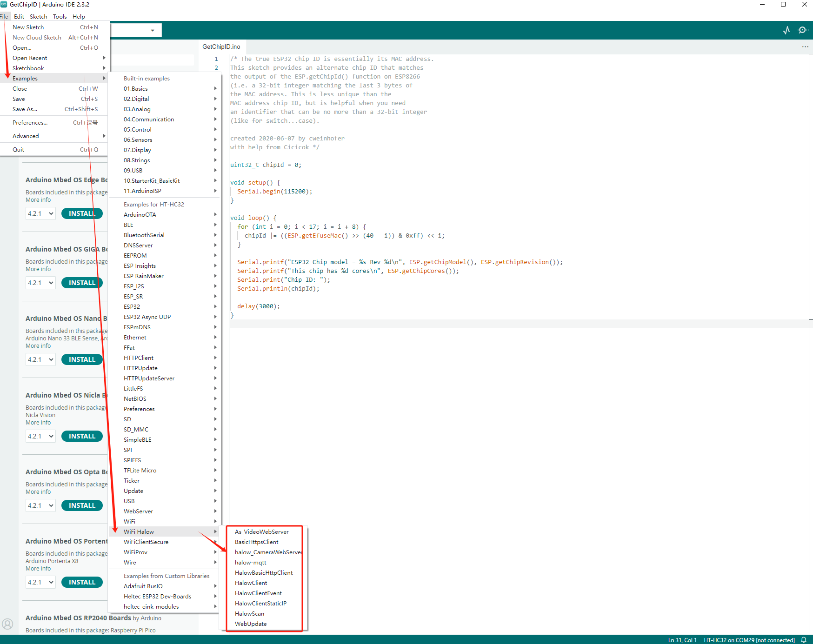Viewport: 813px width, 644px height.
Task: Open the Tools menu
Action: pyautogui.click(x=60, y=16)
